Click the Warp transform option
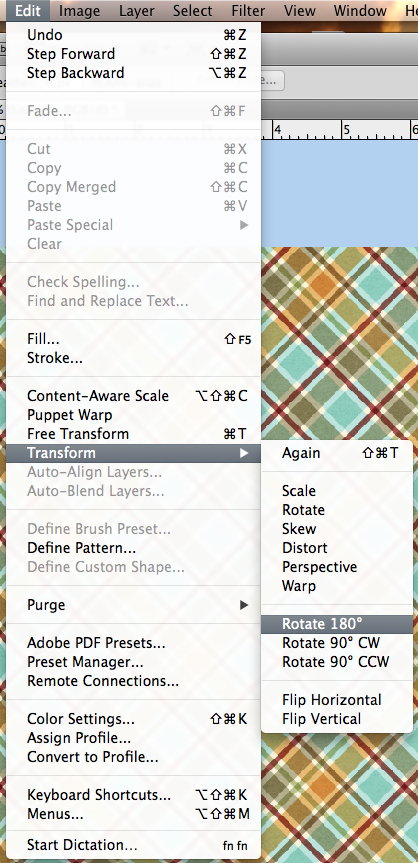Viewport: 418px width, 863px height. (x=336, y=586)
